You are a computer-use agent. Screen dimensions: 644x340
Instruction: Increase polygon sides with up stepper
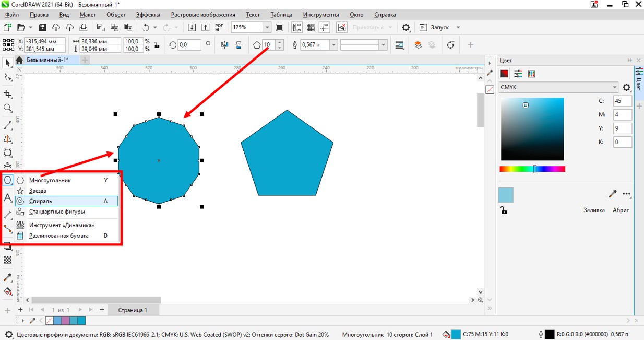[280, 42]
